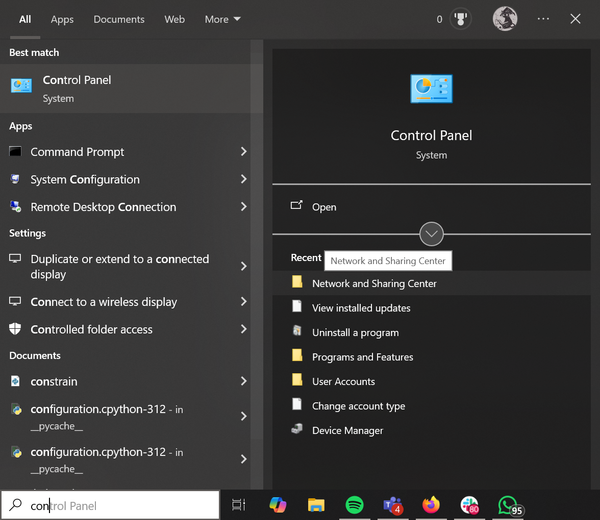Click the Uninstall a program icon

pos(297,331)
